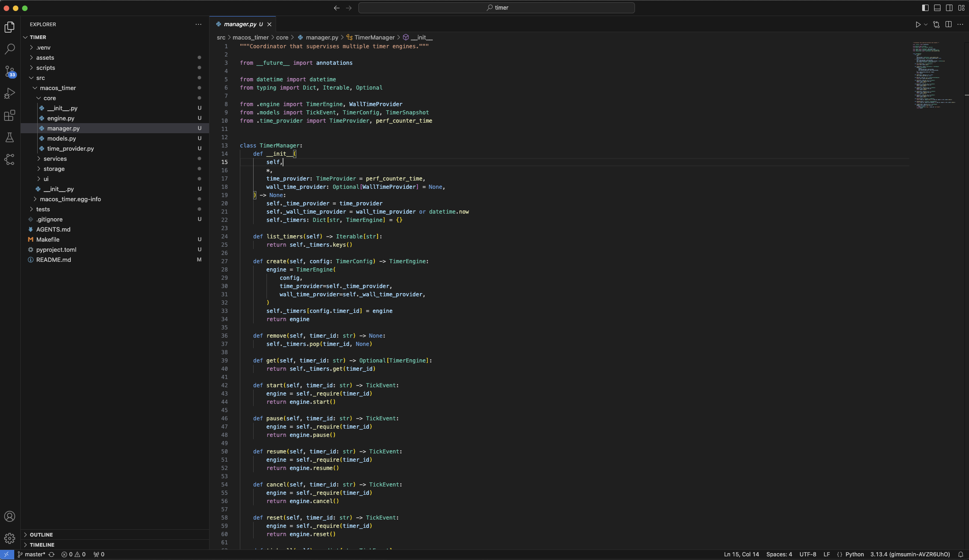Viewport: 969px width, 560px height.
Task: Open the Manage gear icon
Action: click(10, 538)
